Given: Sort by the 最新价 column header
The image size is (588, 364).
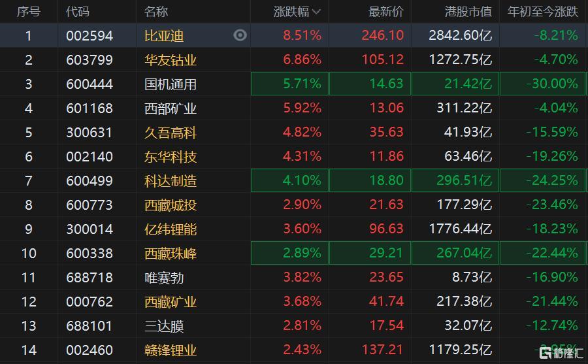Looking at the screenshot, I should (386, 12).
